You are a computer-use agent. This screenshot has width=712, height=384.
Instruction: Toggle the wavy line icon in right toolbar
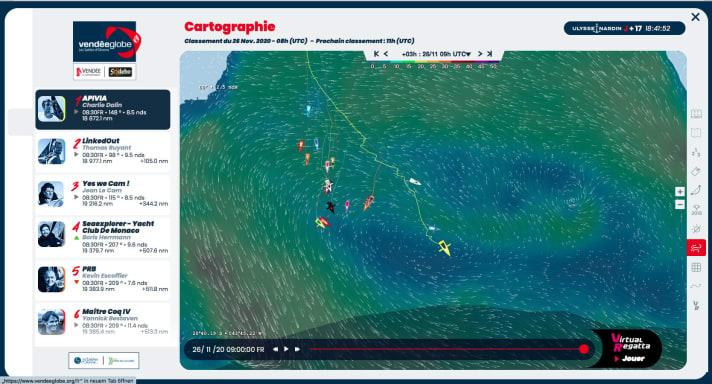(x=696, y=286)
